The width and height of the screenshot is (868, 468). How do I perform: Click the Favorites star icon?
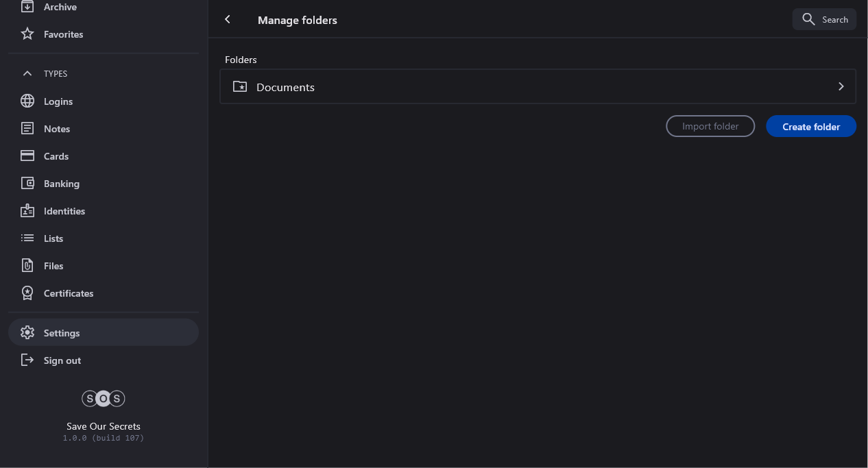(x=27, y=34)
